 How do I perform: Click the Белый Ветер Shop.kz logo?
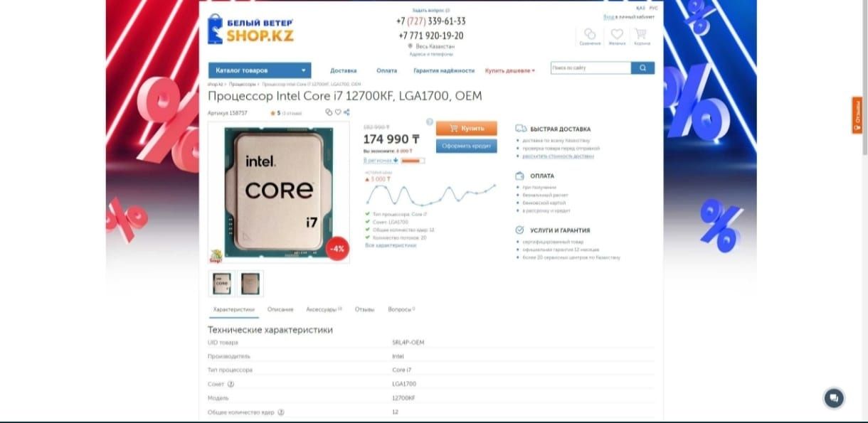click(x=250, y=30)
